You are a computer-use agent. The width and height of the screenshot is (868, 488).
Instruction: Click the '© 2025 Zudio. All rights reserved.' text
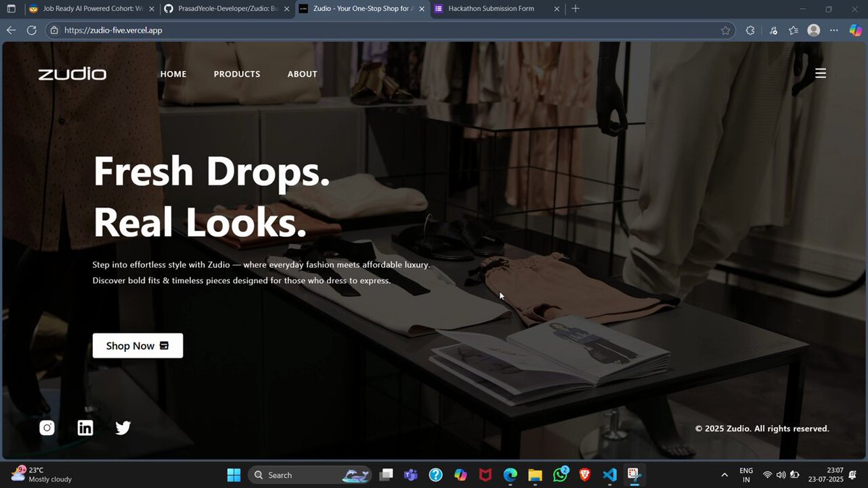762,429
